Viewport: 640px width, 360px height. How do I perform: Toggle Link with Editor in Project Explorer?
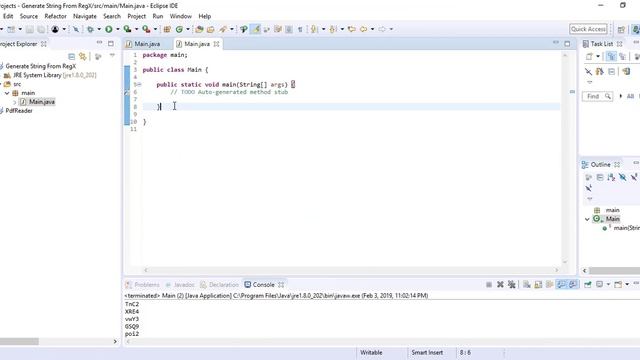pyautogui.click(x=83, y=56)
